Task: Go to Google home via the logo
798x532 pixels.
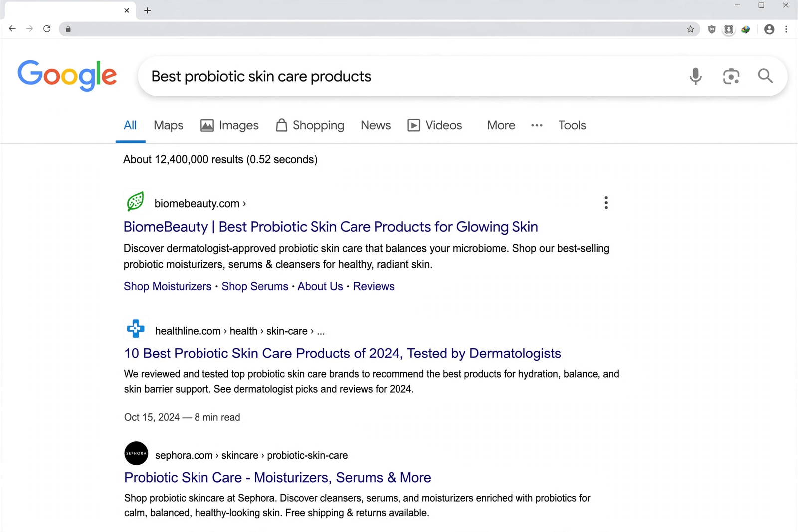Action: [67, 76]
